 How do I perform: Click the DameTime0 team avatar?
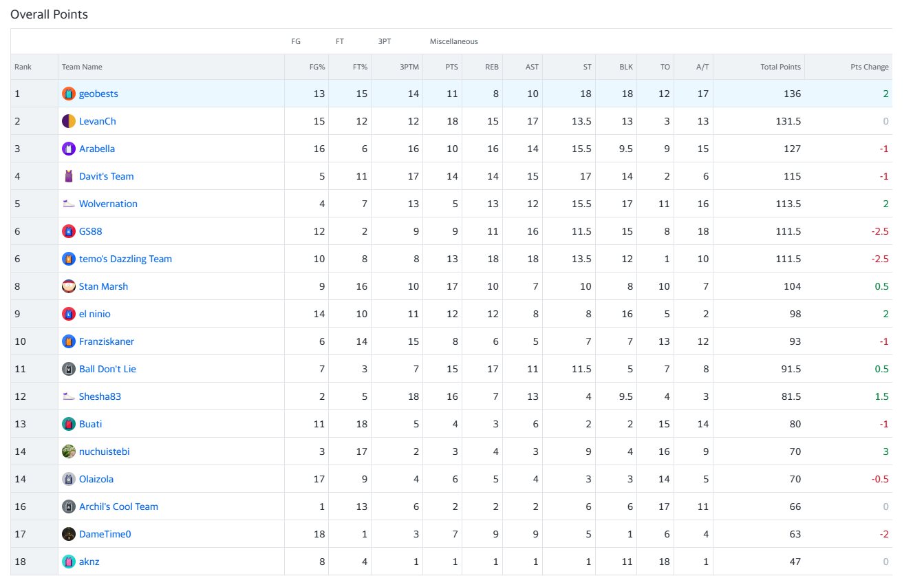68,534
